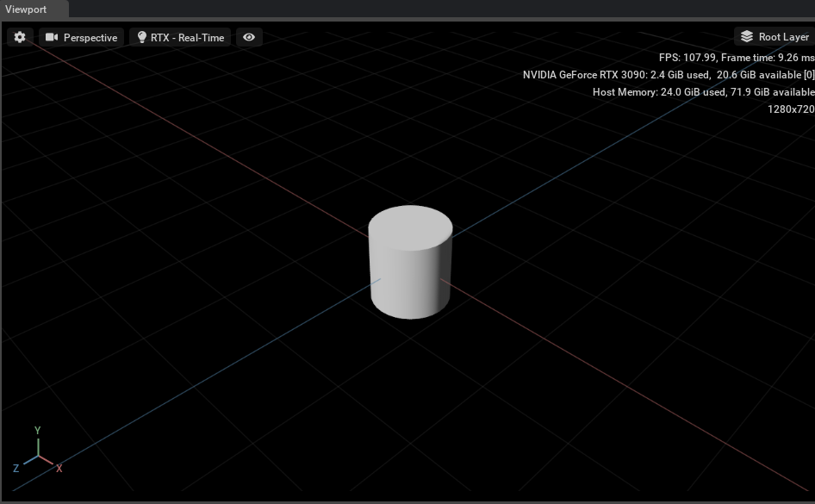Click the layers stack icon on Root Layer
Image resolution: width=815 pixels, height=504 pixels.
click(746, 36)
